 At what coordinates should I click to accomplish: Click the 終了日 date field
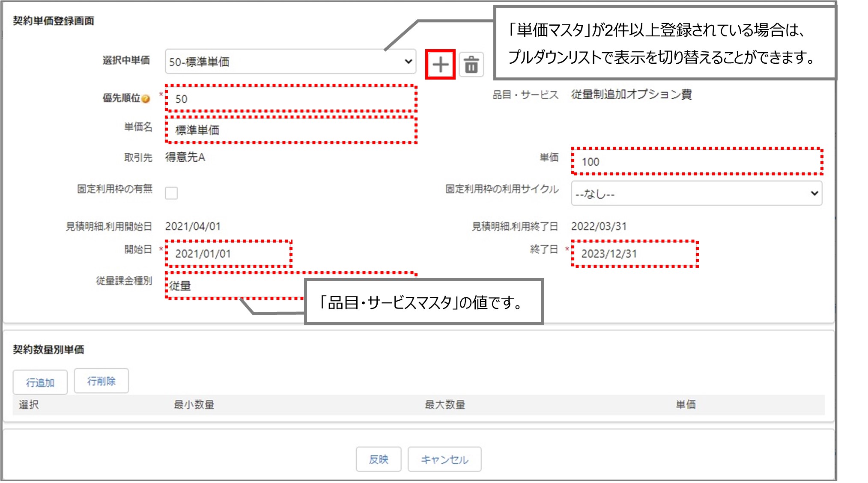click(635, 254)
